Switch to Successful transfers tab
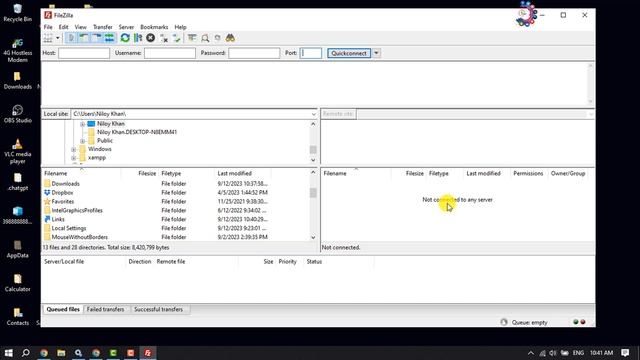 coord(158,309)
